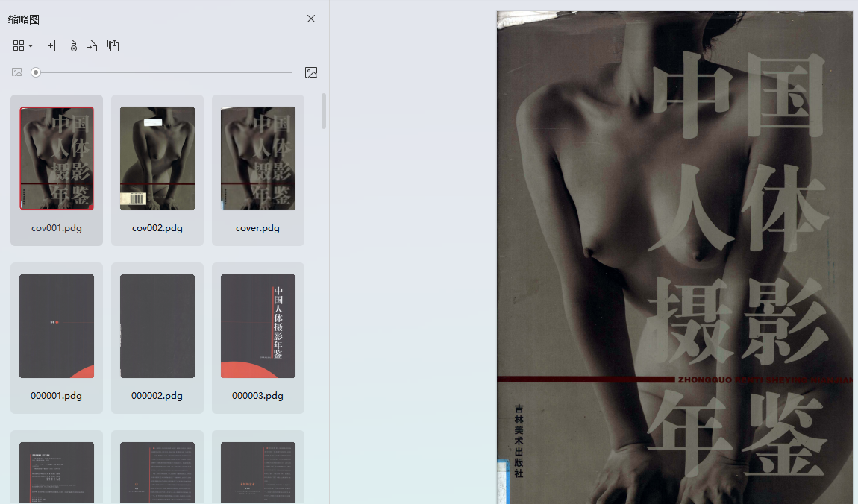Viewport: 858px width, 504px height.
Task: Click the replace page icon
Action: [x=92, y=45]
